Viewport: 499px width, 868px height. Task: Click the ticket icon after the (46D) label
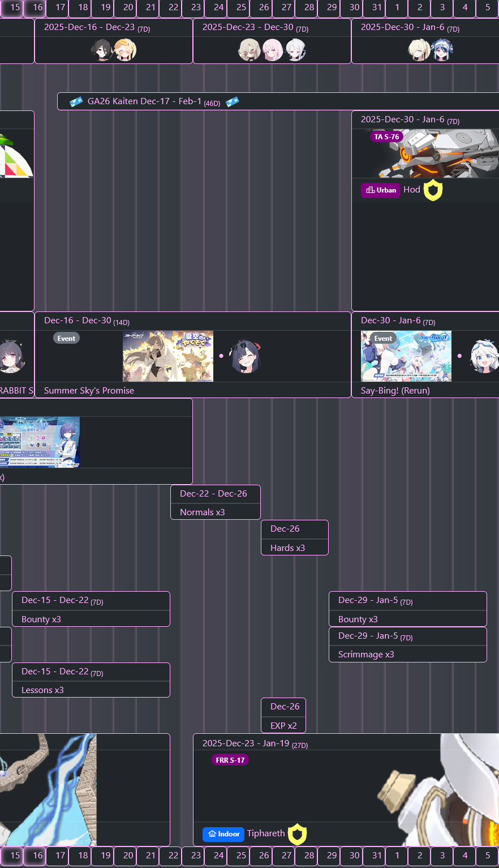coord(233,102)
